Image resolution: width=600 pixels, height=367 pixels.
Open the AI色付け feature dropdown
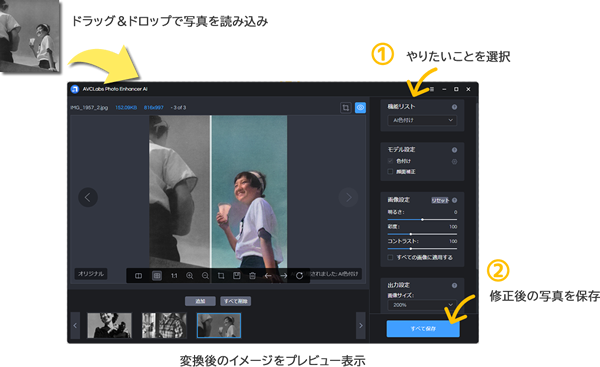(422, 120)
